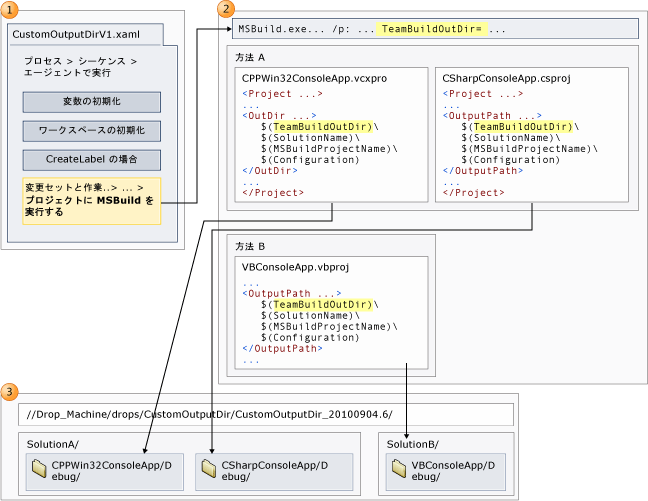This screenshot has height=501, width=648.
Task: Click <Project ...> in the CSharpConsoleApp.csproj box
Action: tap(483, 94)
